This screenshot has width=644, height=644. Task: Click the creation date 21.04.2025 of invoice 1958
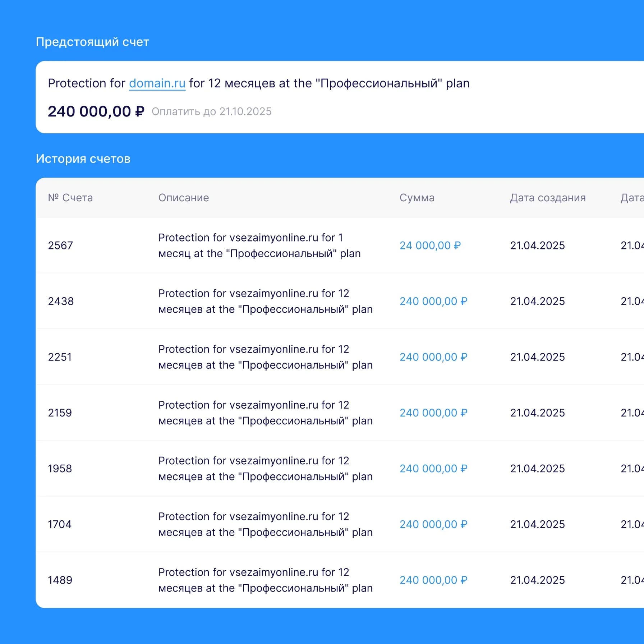(x=538, y=469)
